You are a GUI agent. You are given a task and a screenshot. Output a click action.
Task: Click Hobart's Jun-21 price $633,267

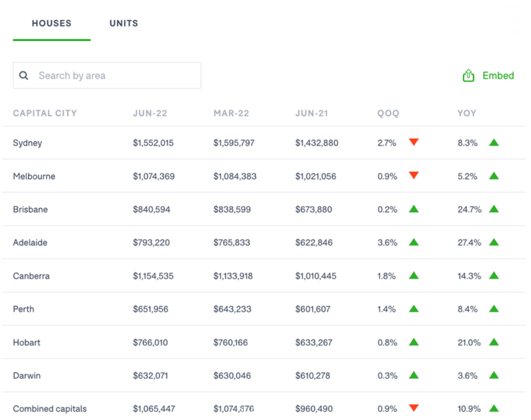pos(314,342)
